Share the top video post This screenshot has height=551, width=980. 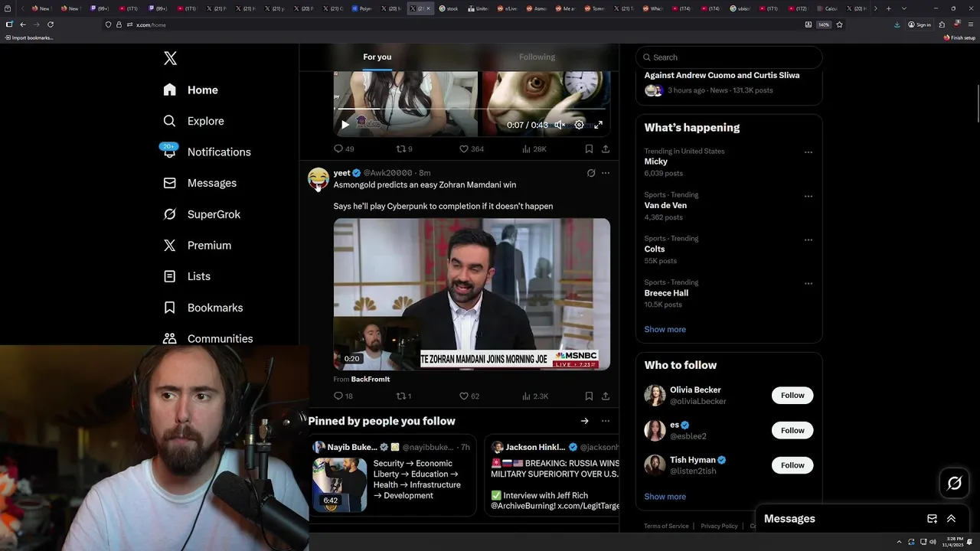point(606,148)
